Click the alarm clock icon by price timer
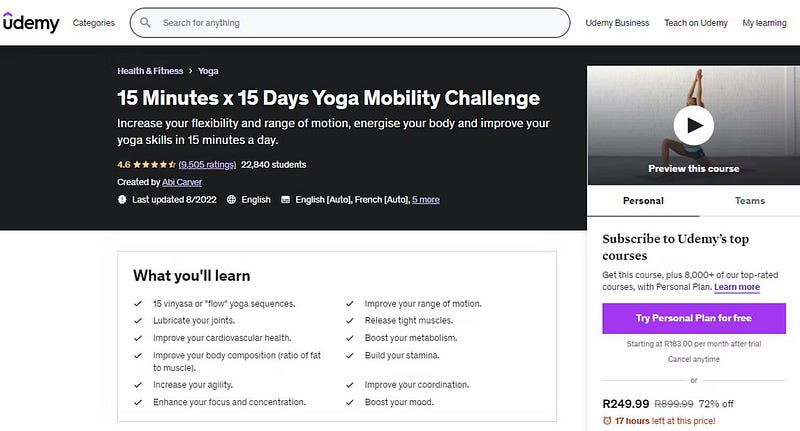This screenshot has width=800, height=431. click(606, 421)
